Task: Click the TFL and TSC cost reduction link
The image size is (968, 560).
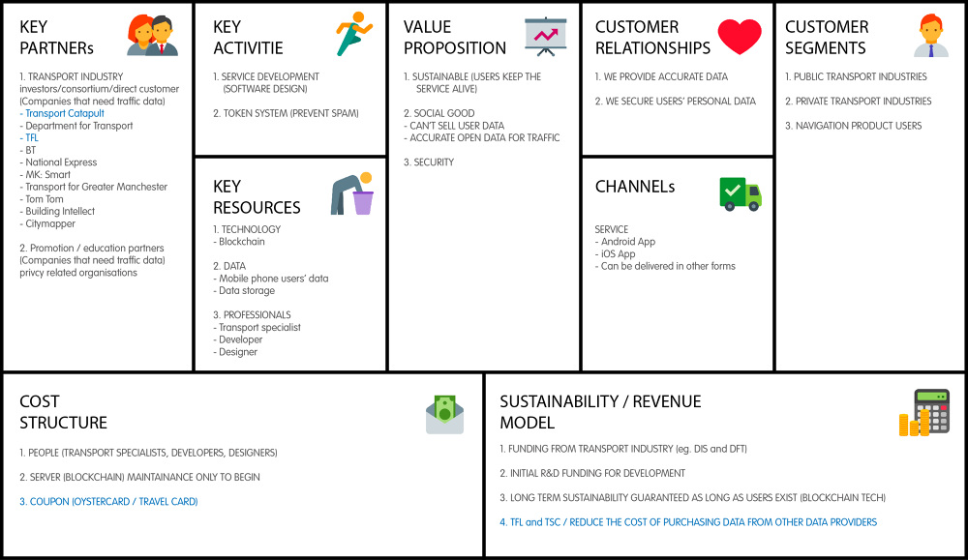Action: coord(688,522)
